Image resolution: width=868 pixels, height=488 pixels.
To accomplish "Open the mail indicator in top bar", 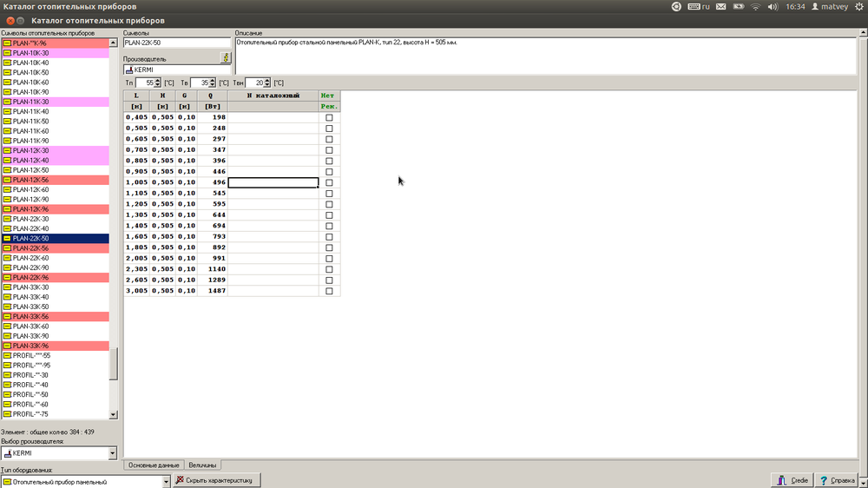I will point(736,6).
